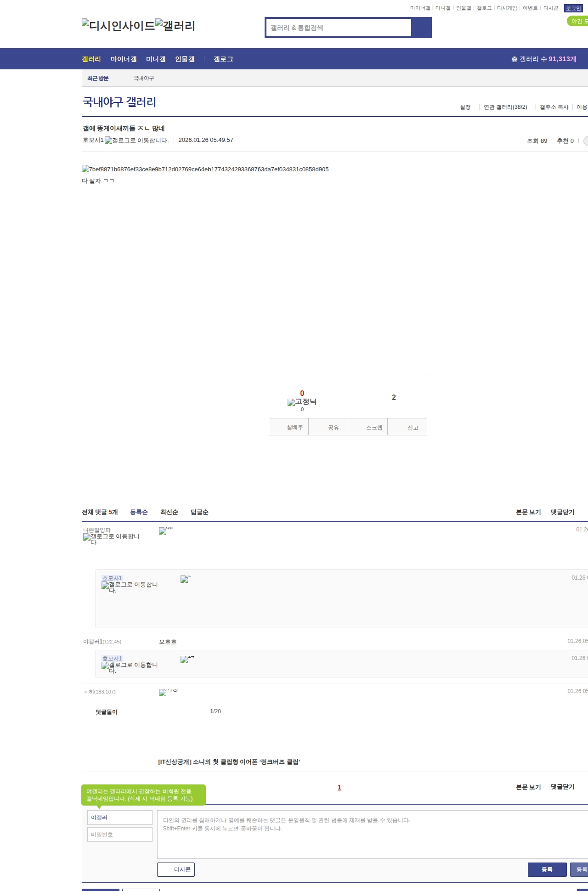Open the broken post image 7bef8871b...
The width and height of the screenshot is (588, 891).
(x=205, y=169)
